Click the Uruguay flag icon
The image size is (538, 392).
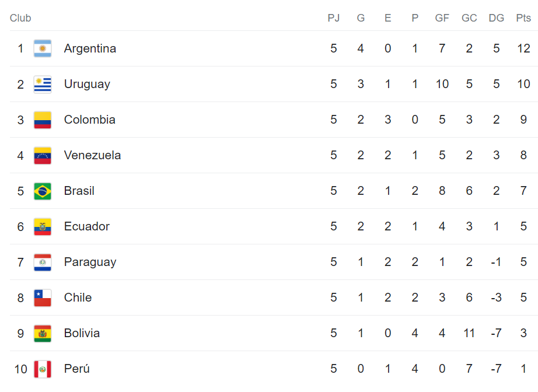pos(43,84)
